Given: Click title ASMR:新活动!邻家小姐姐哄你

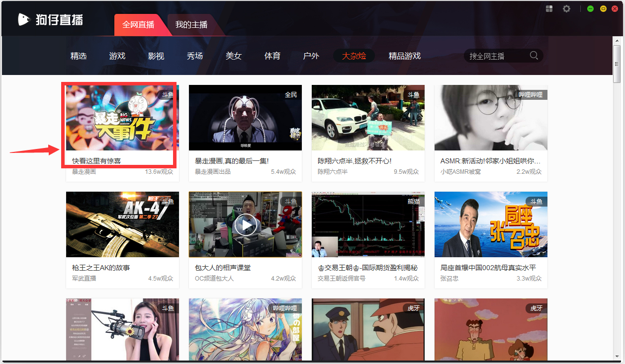Looking at the screenshot, I should coord(490,161).
